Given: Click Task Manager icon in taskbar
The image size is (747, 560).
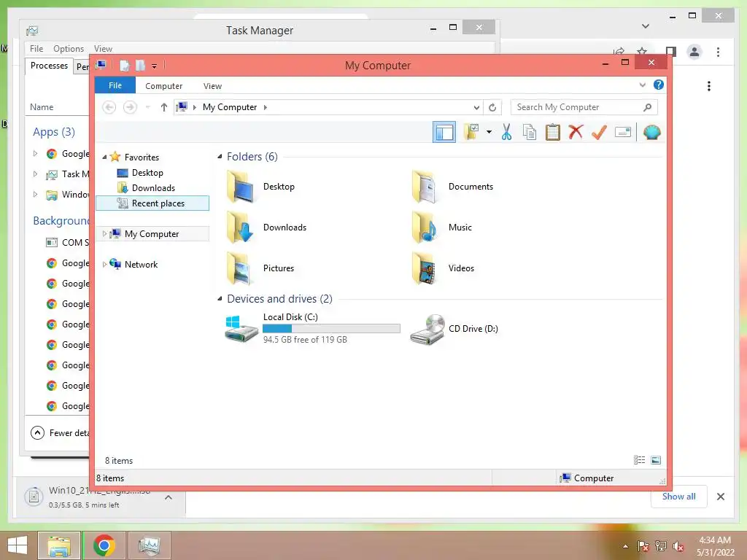Looking at the screenshot, I should tap(149, 545).
